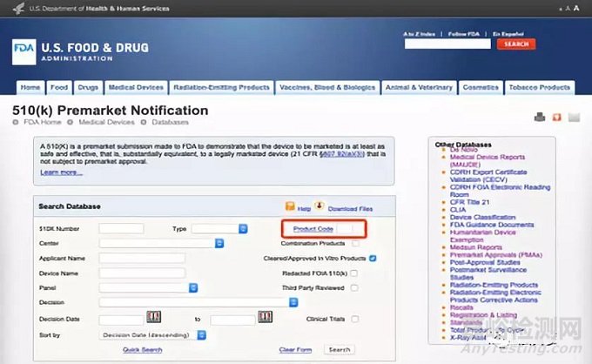Click the email envelope icon

click(x=574, y=118)
